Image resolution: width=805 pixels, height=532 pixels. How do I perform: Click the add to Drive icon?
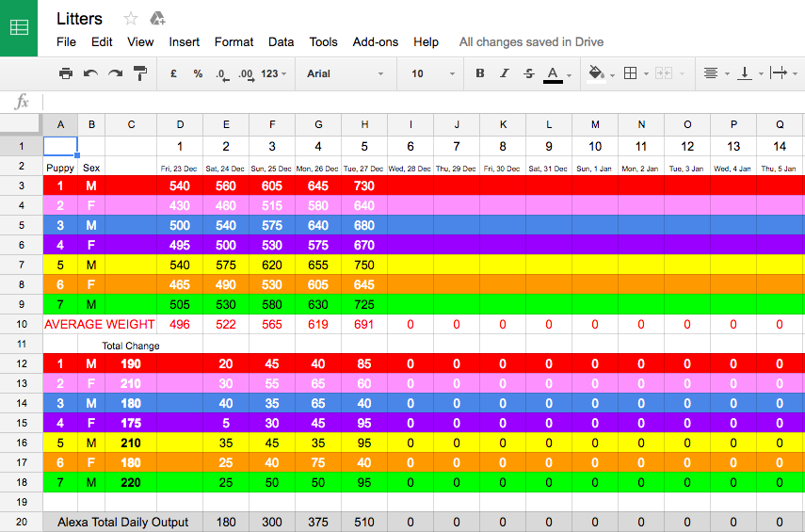(x=157, y=19)
